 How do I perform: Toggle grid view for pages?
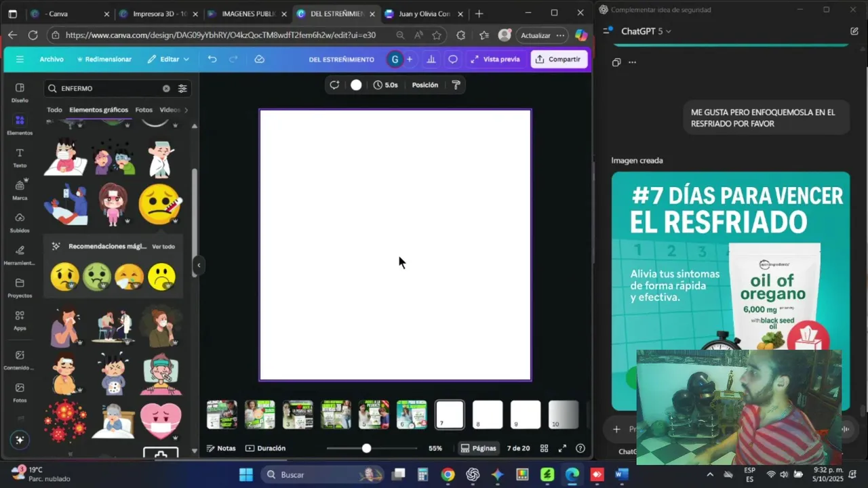pos(544,448)
